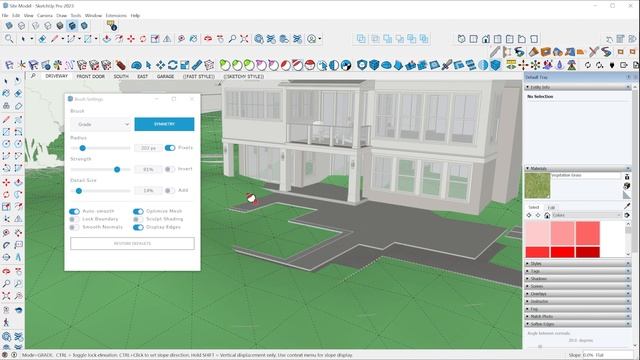Click the Iso view icon in Views toolbar
Image resolution: width=640 pixels, height=360 pixels.
pyautogui.click(x=461, y=39)
